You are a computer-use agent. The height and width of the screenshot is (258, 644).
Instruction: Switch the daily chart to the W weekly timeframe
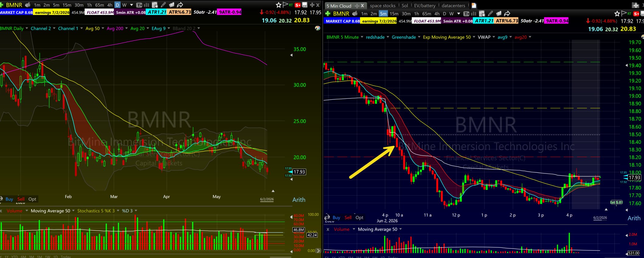pyautogui.click(x=124, y=5)
